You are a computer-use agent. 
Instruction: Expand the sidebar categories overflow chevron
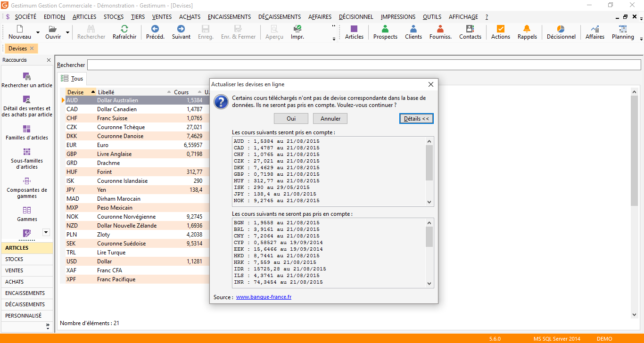(x=48, y=326)
